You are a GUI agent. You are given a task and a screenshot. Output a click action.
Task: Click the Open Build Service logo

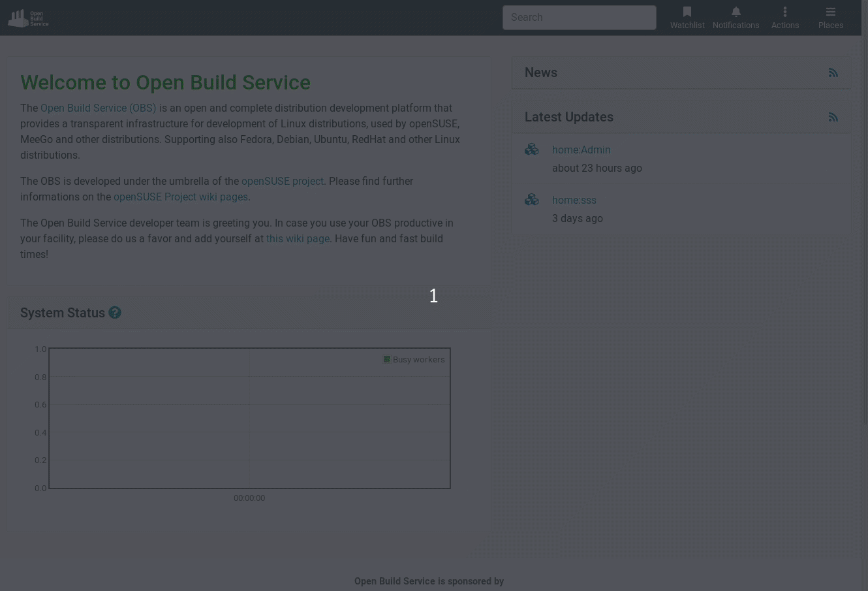coord(28,18)
